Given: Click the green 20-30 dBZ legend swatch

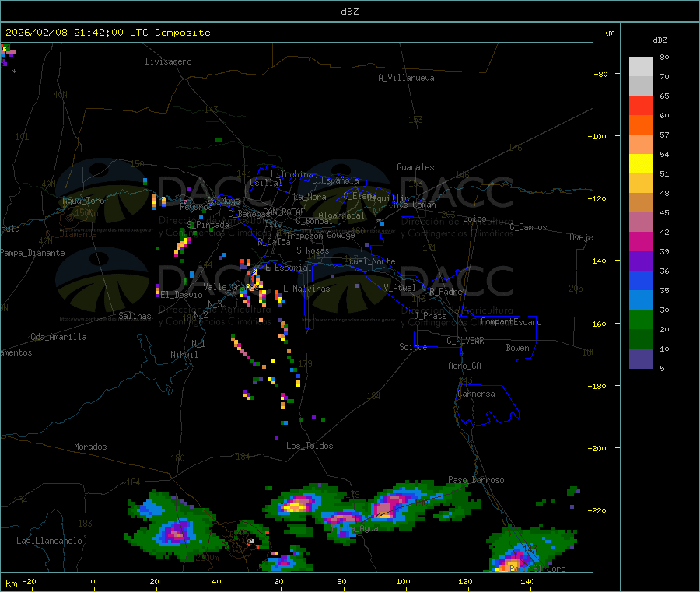Looking at the screenshot, I should point(641,319).
